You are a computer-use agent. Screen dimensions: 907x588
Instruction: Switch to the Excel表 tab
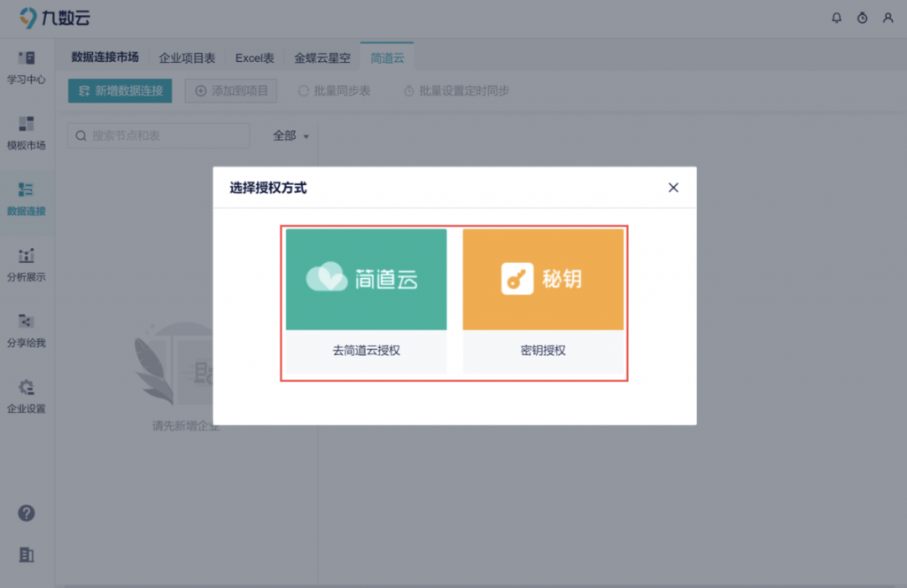tap(254, 58)
